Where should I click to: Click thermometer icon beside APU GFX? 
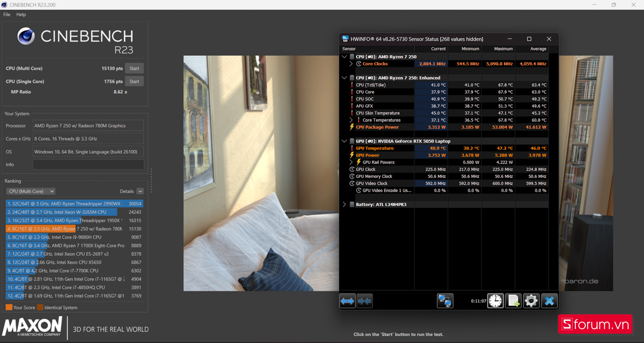tap(352, 106)
